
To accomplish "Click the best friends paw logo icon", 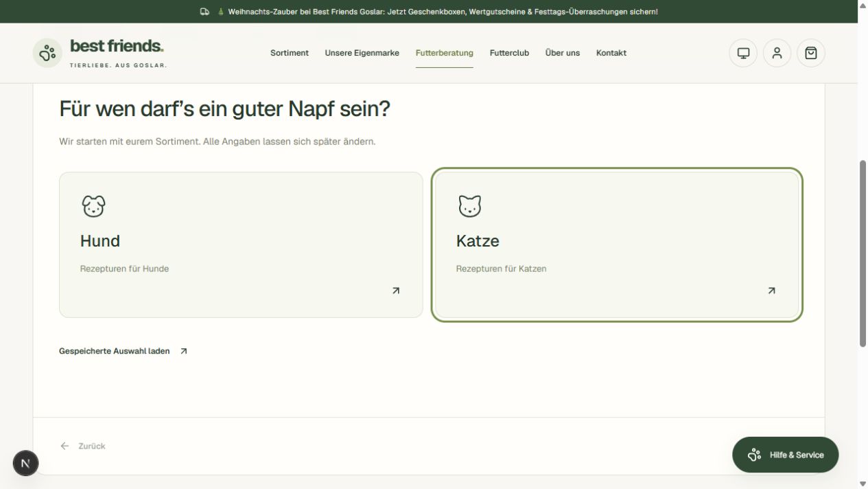I will pyautogui.click(x=47, y=53).
